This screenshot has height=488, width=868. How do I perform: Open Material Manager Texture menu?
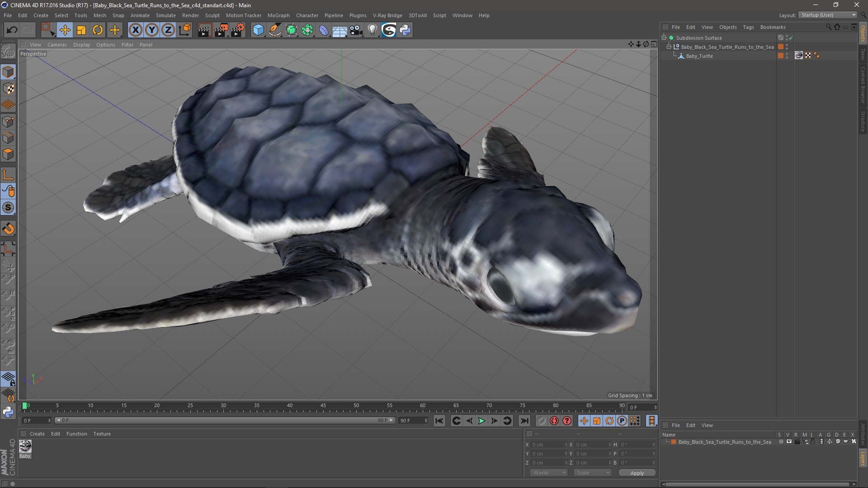[102, 434]
